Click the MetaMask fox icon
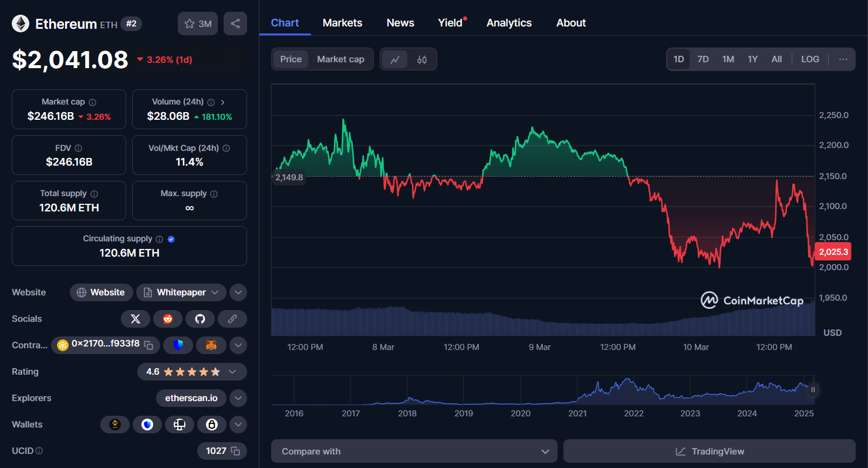The width and height of the screenshot is (868, 468). (211, 345)
